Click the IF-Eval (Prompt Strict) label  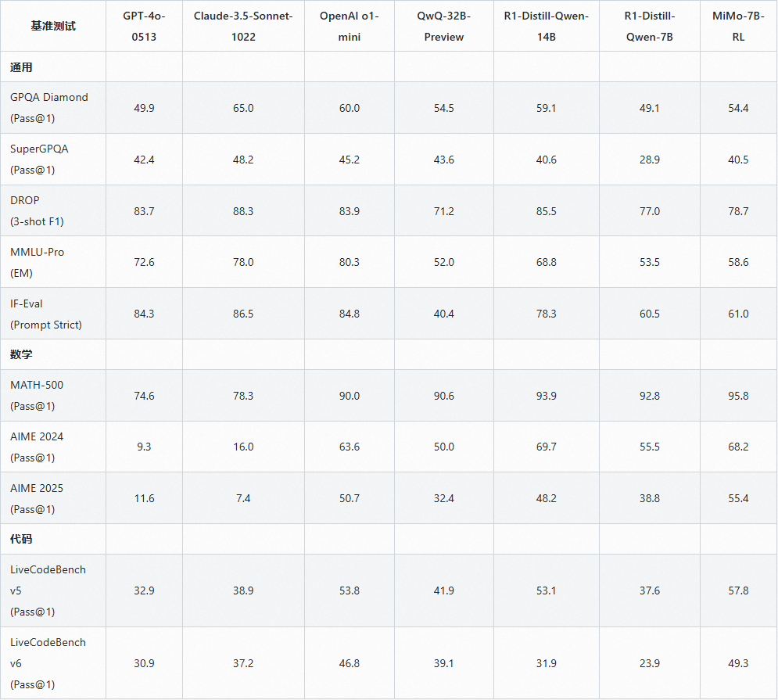(45, 314)
